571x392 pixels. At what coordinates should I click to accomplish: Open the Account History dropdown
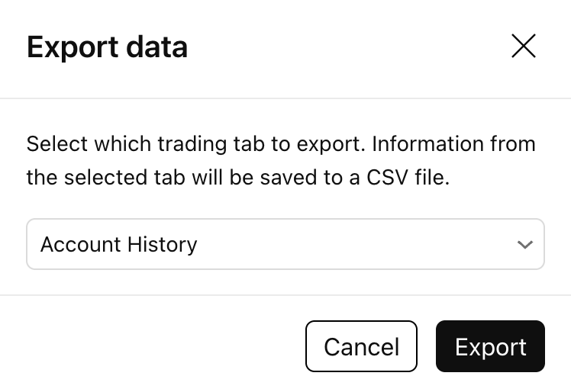coord(285,245)
